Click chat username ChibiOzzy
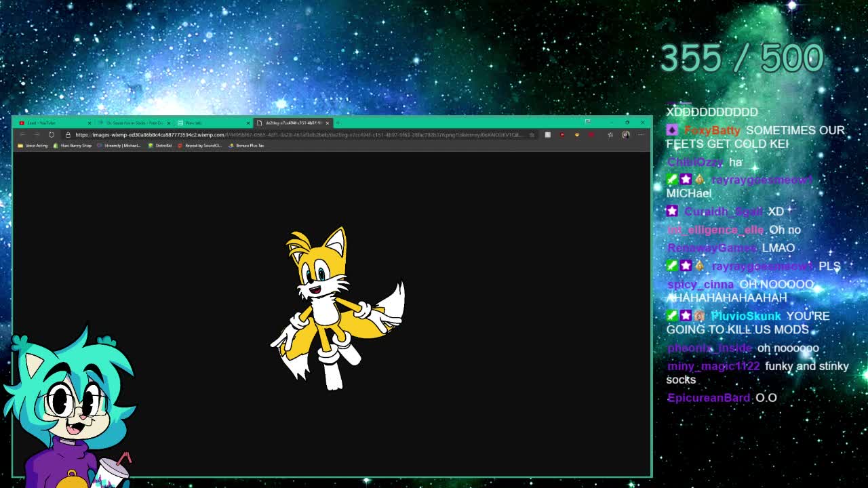868x488 pixels. [695, 162]
